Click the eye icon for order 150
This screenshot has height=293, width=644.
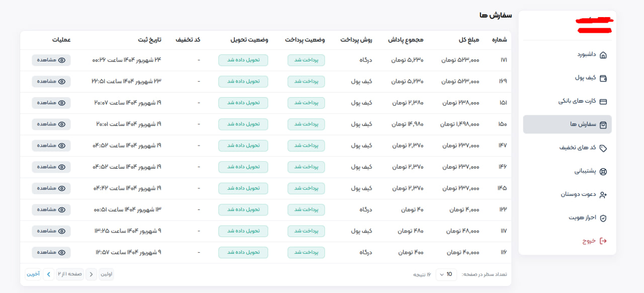click(62, 124)
